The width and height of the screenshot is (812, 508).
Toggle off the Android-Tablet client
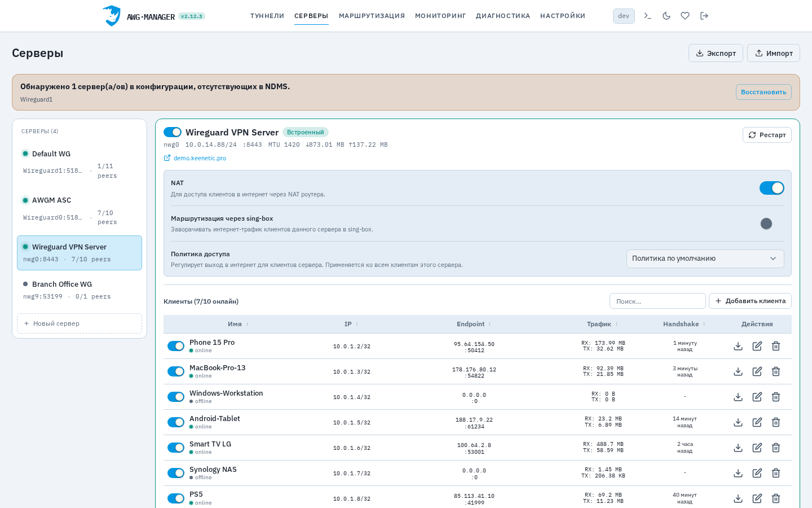coord(176,422)
